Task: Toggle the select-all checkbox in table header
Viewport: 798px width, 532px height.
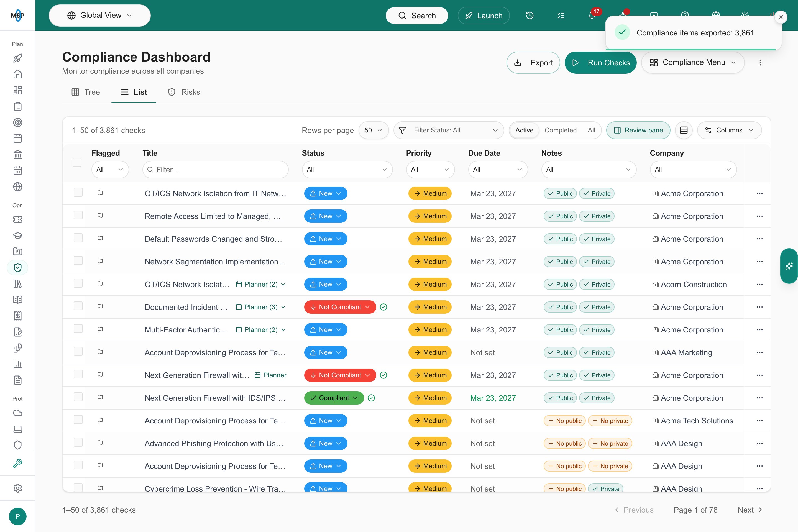Action: pyautogui.click(x=77, y=162)
